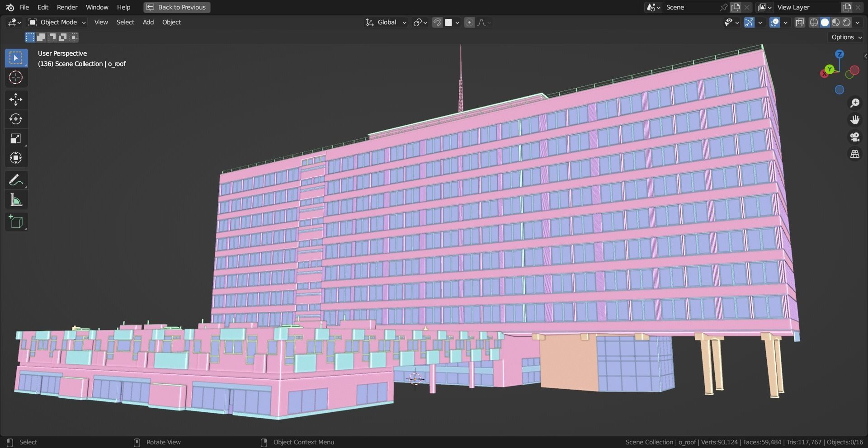Open proportional falloff dropdown
Image resolution: width=868 pixels, height=448 pixels.
click(484, 22)
